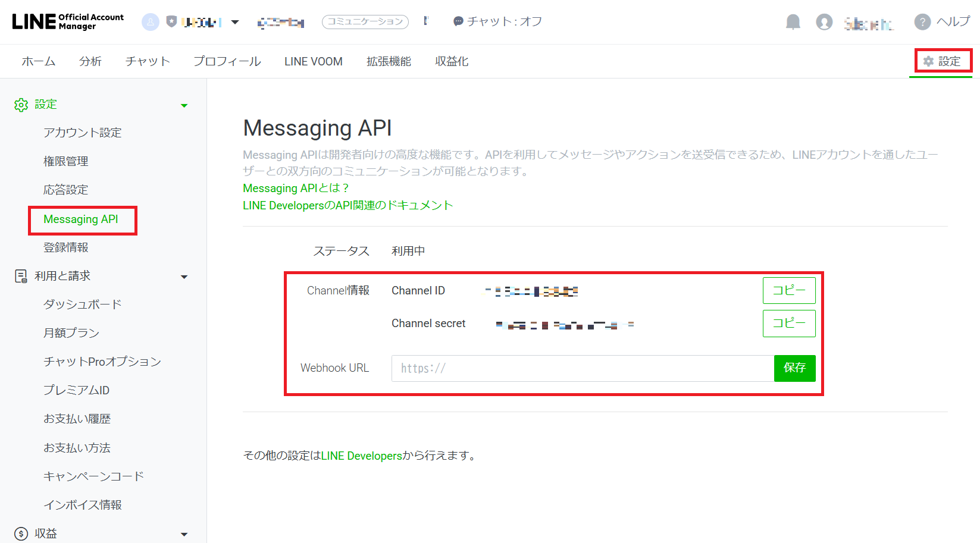Open ダッシュボード in the sidebar
This screenshot has height=543, width=980.
83,305
